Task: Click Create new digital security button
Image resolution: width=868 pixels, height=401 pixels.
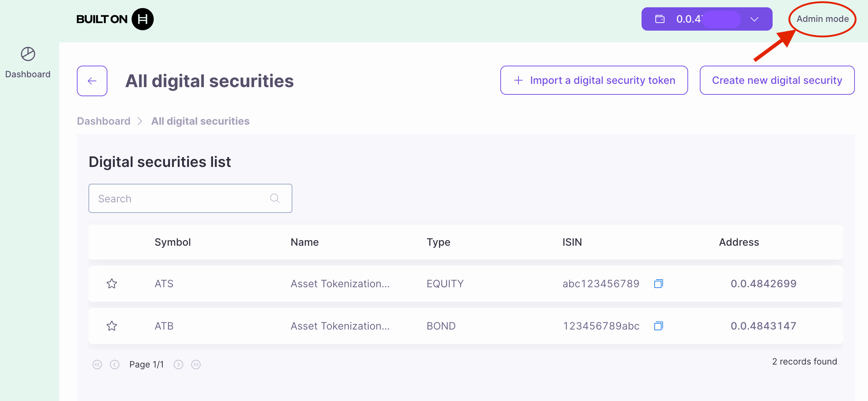Action: (777, 80)
